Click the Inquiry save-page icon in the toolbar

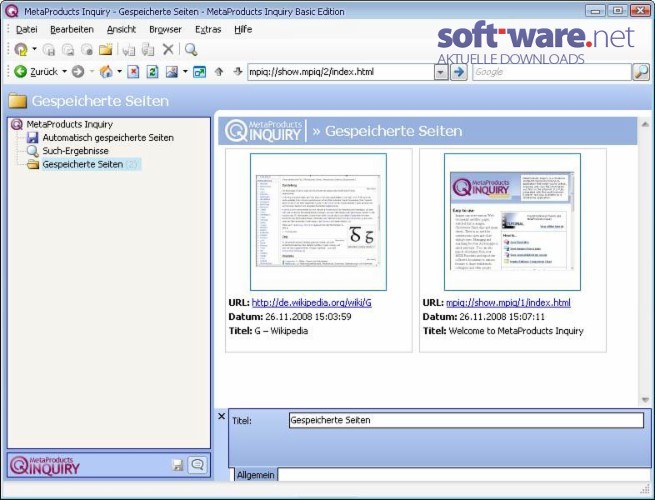21,49
